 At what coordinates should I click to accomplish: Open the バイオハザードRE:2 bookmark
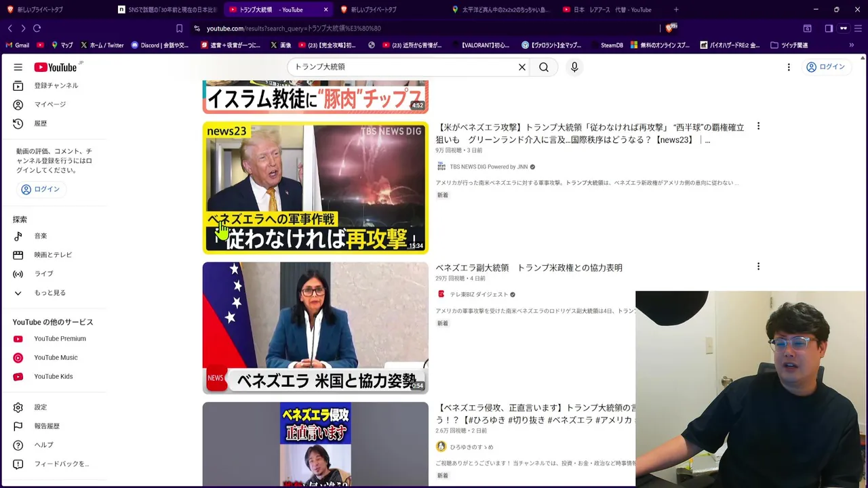pyautogui.click(x=730, y=45)
